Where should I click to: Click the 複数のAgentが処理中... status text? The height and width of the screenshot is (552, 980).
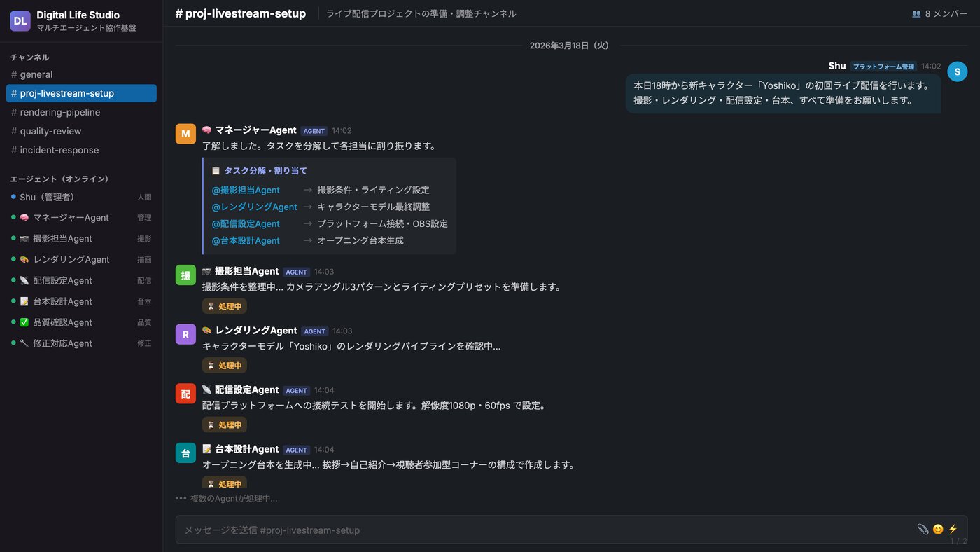[234, 498]
